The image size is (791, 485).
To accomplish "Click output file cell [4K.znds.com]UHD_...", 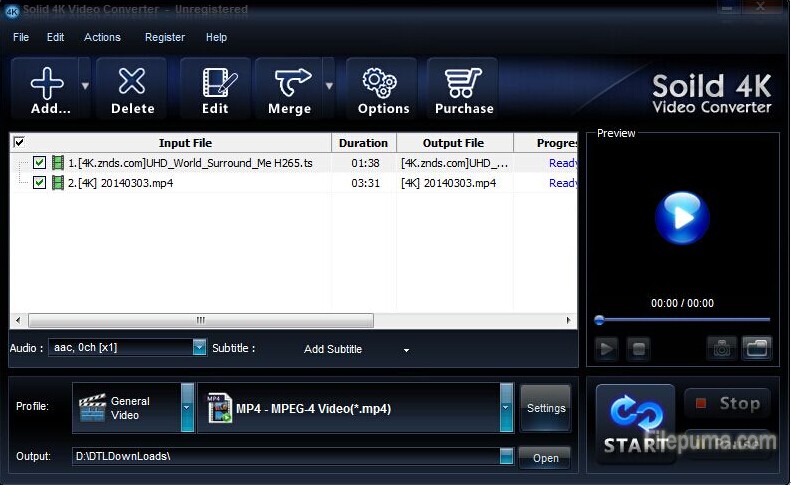I will 455,163.
